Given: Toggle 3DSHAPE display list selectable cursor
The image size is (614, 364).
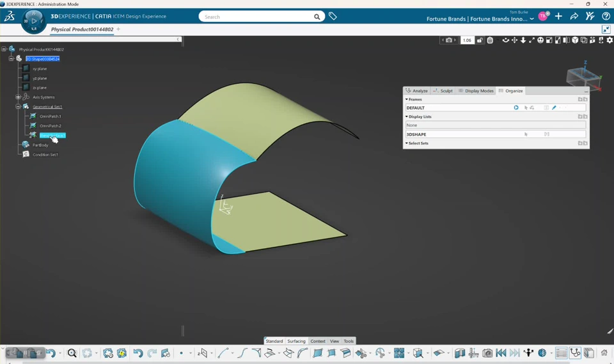Looking at the screenshot, I should (x=526, y=134).
